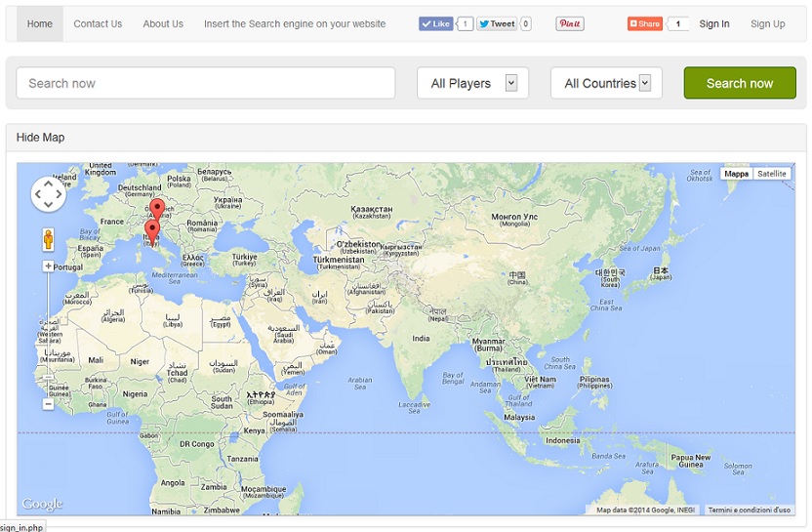Click the Facebook Like button
812x532 pixels.
click(435, 23)
